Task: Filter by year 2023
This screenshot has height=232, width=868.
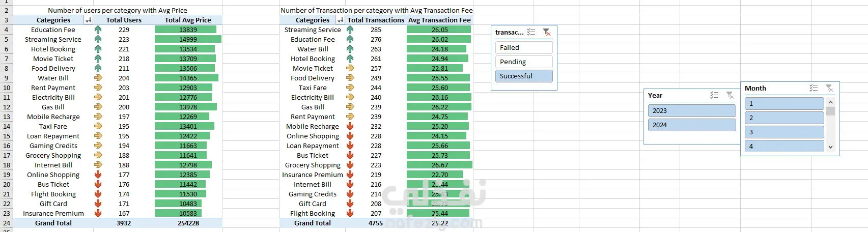Action: (692, 110)
